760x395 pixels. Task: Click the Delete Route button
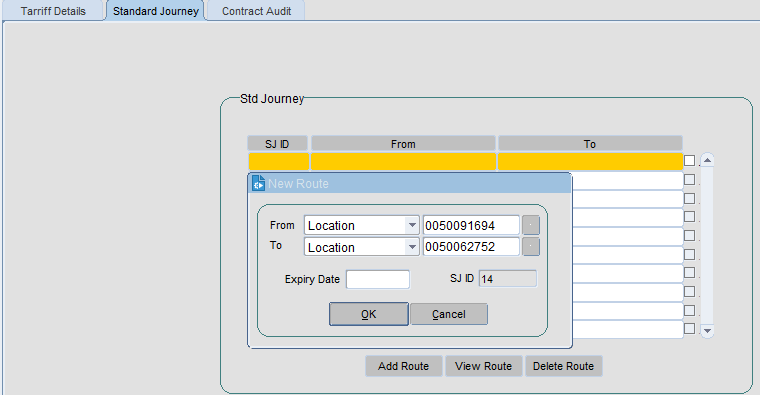click(563, 366)
